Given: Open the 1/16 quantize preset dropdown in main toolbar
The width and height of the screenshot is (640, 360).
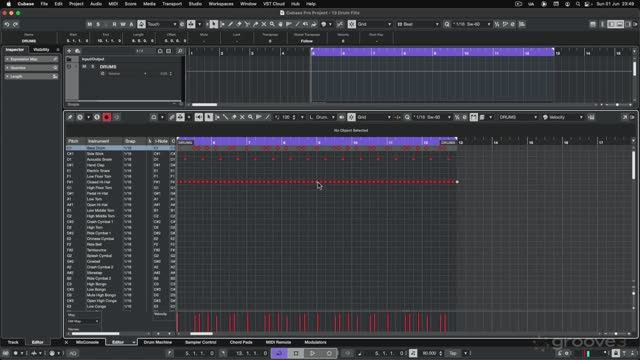Looking at the screenshot, I should [x=471, y=24].
